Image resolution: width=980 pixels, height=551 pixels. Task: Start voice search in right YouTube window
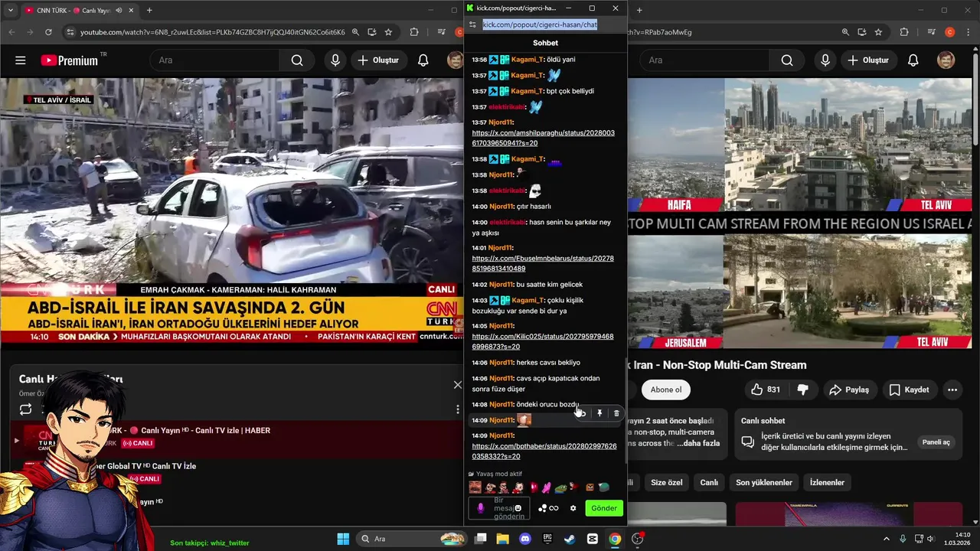pyautogui.click(x=825, y=60)
